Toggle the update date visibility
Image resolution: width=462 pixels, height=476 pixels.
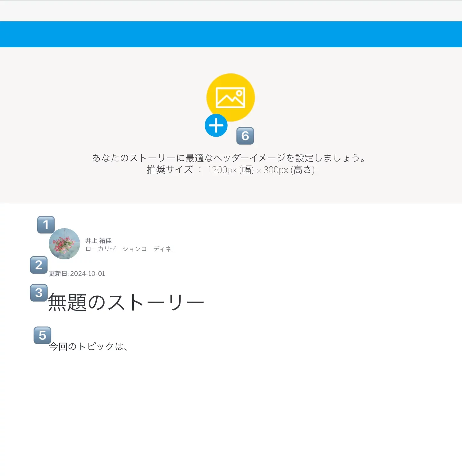coord(77,274)
